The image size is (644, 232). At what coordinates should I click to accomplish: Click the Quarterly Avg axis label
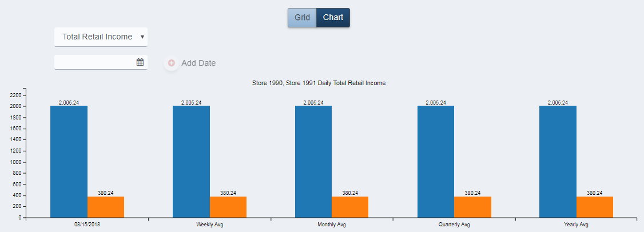[454, 225]
